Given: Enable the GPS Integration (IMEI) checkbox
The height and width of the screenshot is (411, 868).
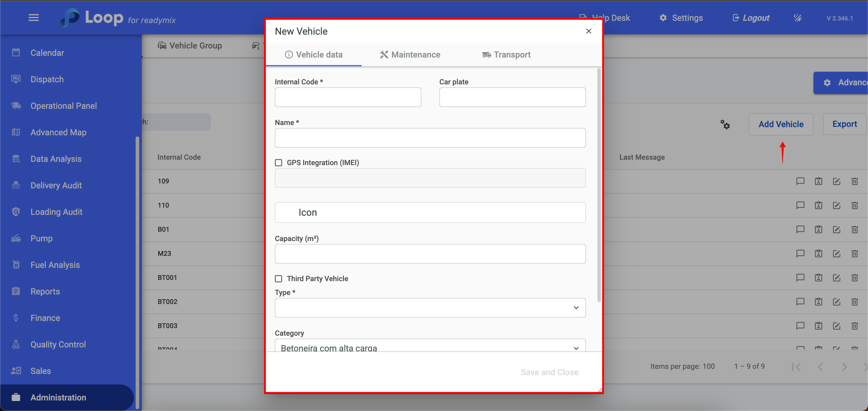Looking at the screenshot, I should click(278, 163).
